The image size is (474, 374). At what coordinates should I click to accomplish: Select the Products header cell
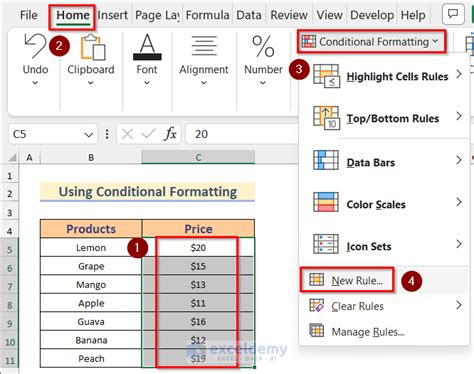coord(91,229)
